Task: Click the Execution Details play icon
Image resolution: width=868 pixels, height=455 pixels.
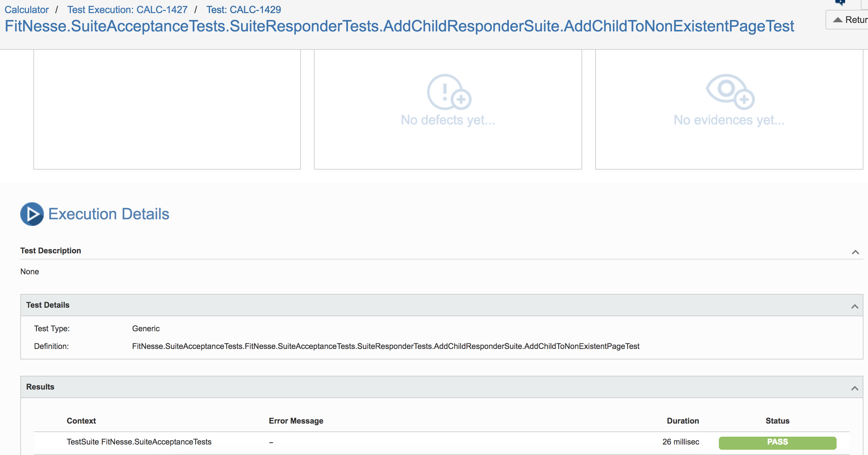Action: pos(32,214)
